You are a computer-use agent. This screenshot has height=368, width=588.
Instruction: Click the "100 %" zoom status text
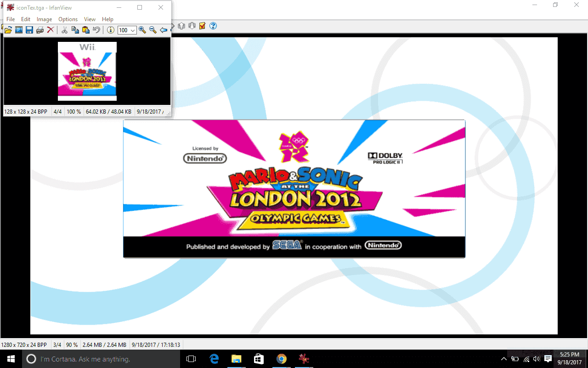(x=74, y=112)
